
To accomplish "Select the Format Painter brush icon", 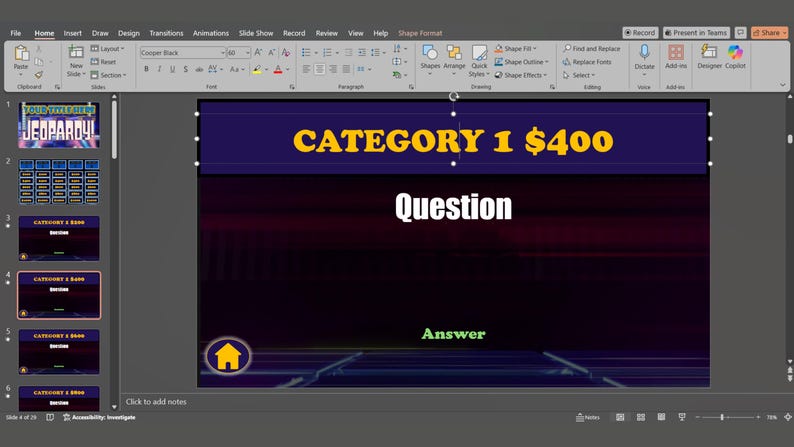I will 39,75.
